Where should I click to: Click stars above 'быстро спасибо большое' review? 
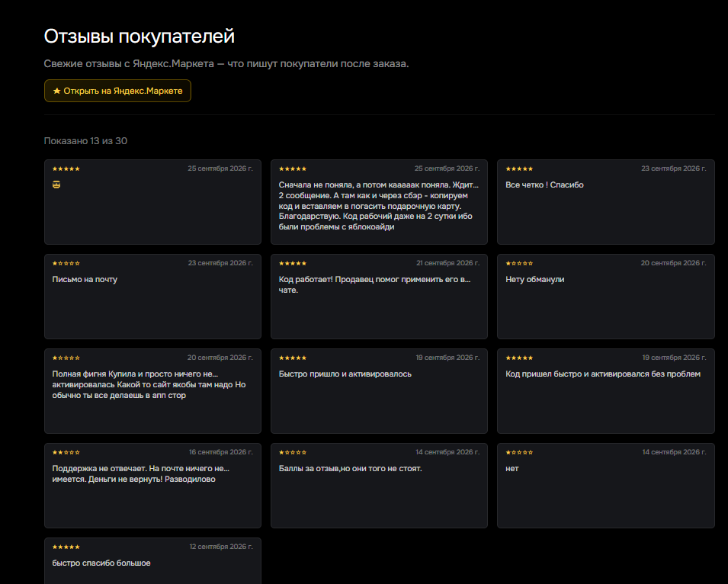click(66, 547)
